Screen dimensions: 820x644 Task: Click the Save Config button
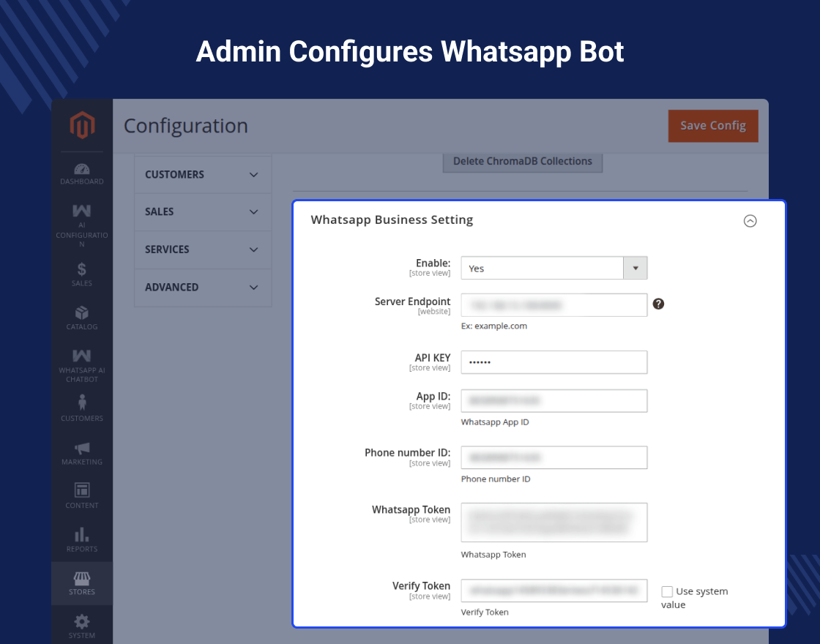coord(712,126)
